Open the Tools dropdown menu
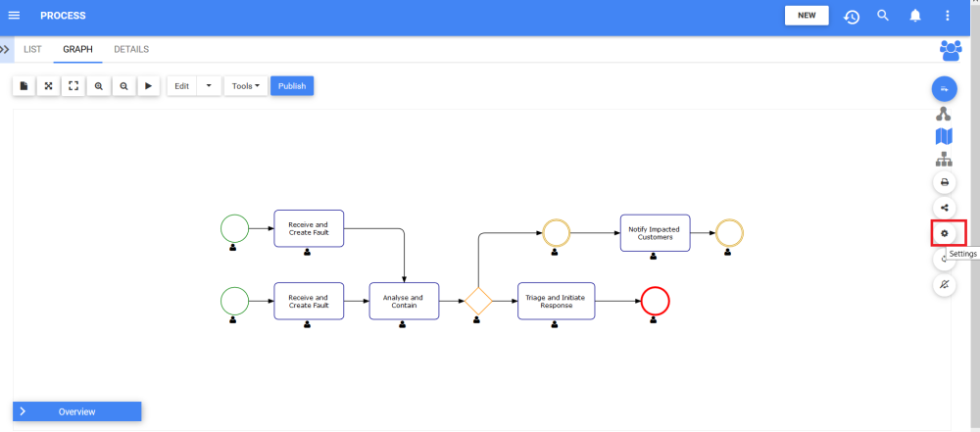 (x=246, y=86)
